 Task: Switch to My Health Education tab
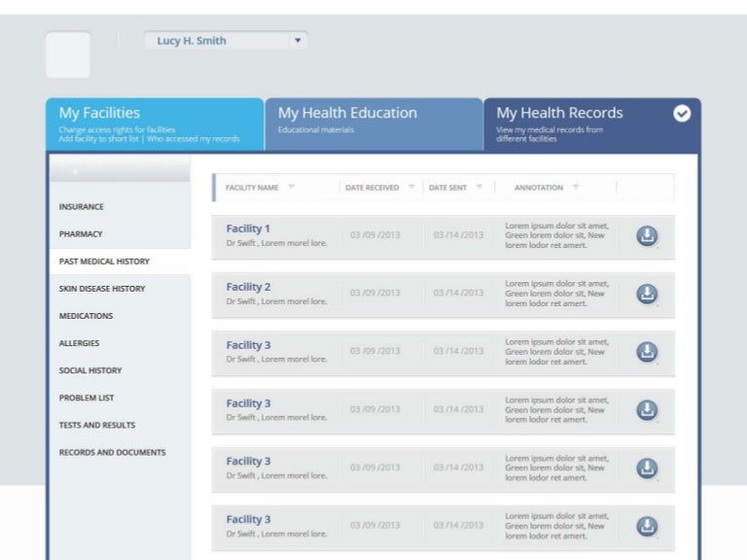pos(373,124)
